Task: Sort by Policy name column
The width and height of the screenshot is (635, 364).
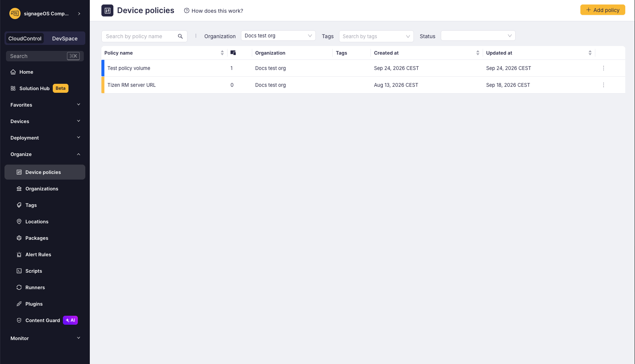Action: [x=222, y=53]
